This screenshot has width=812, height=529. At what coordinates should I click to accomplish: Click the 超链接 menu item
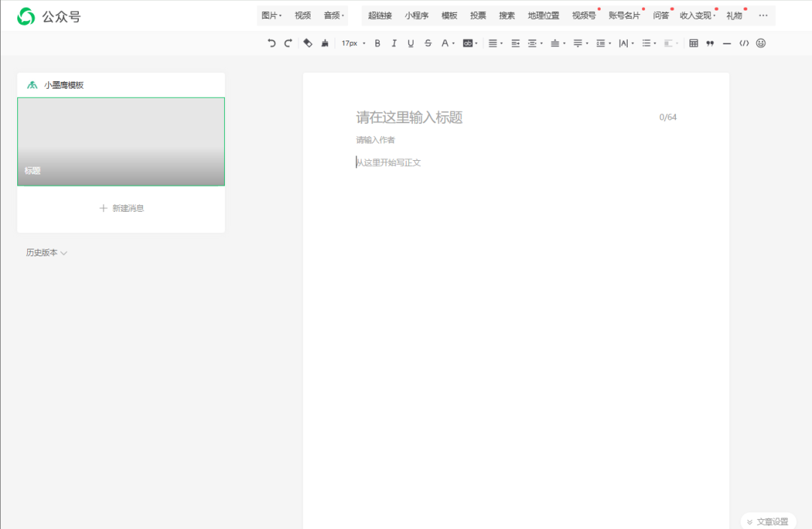(380, 16)
